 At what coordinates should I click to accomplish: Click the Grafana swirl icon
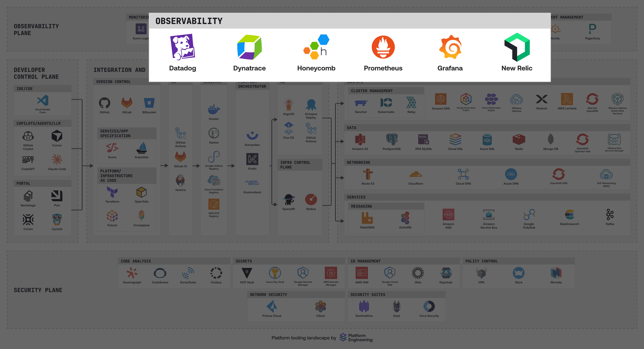(450, 47)
